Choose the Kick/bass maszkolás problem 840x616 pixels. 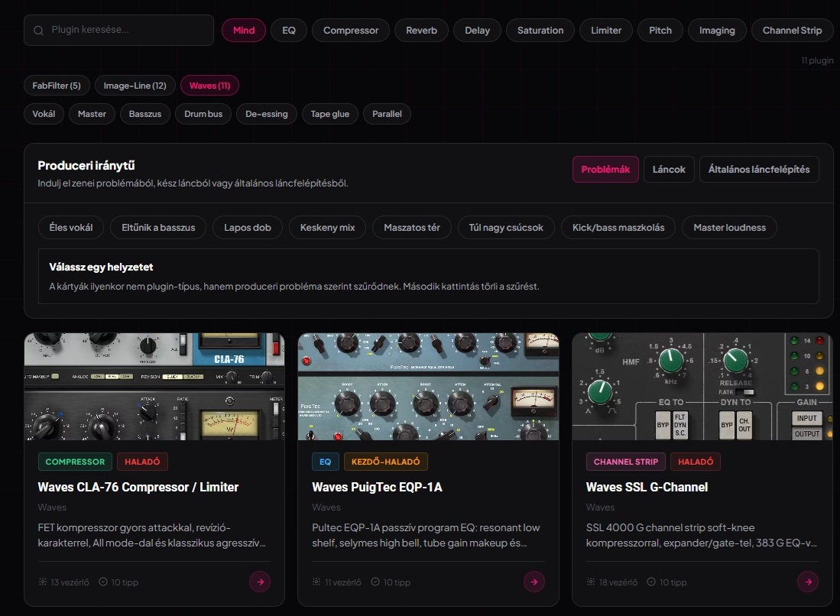click(x=618, y=228)
